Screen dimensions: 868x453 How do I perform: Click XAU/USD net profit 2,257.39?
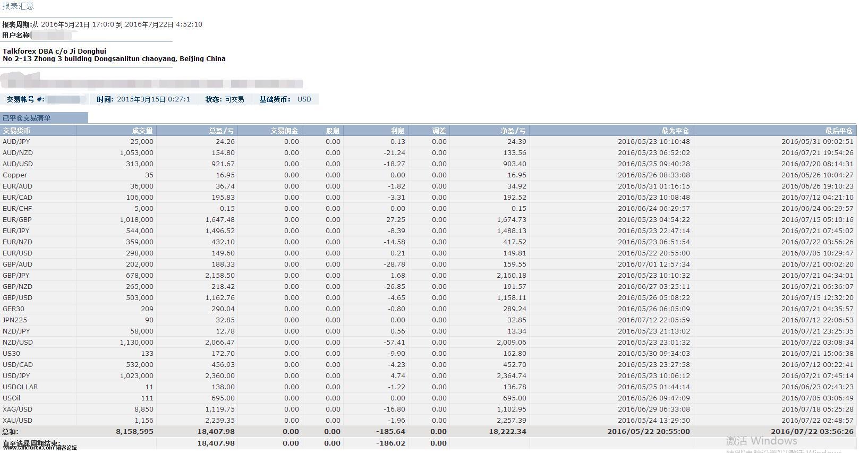pyautogui.click(x=512, y=420)
